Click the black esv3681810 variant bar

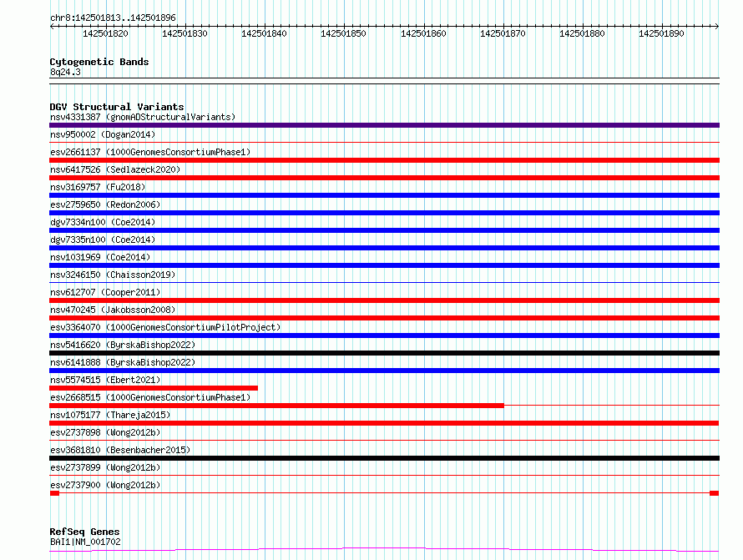click(384, 458)
